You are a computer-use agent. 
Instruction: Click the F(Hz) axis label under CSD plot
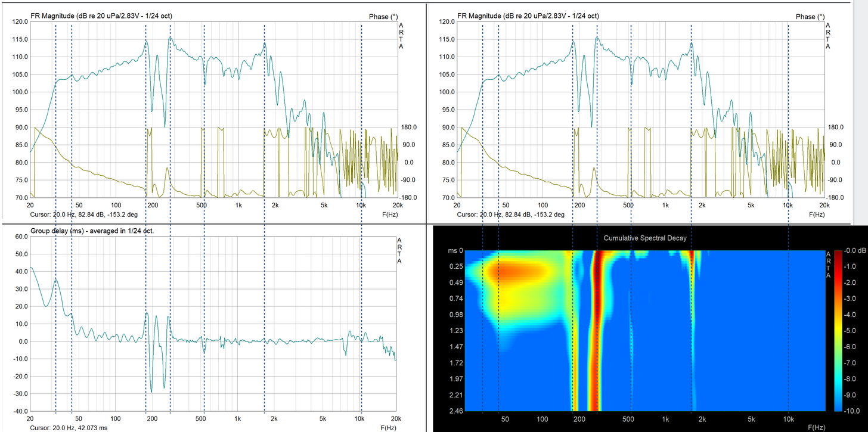point(817,427)
